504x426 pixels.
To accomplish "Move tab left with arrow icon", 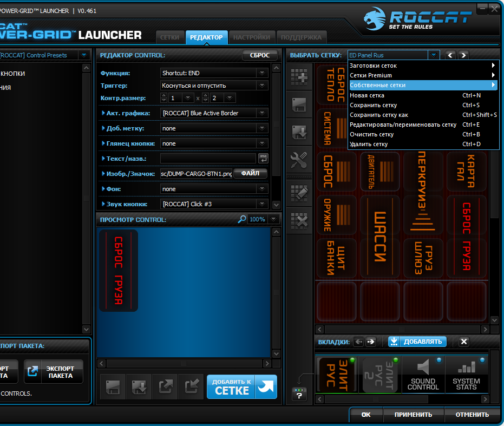I will (x=358, y=342).
